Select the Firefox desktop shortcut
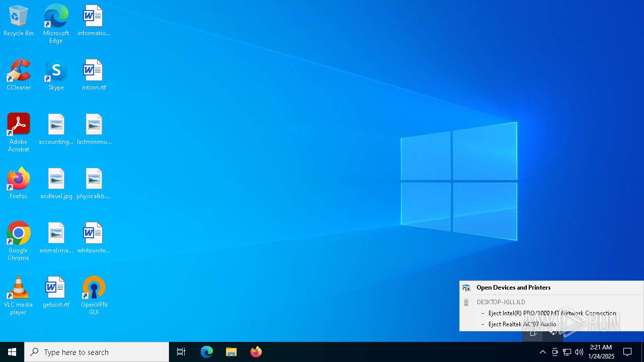The width and height of the screenshot is (644, 362). (19, 184)
